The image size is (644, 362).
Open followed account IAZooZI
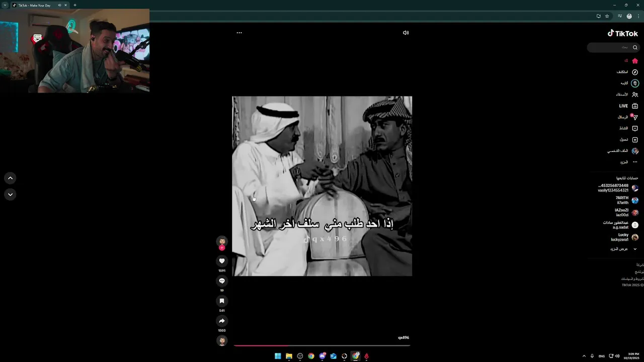point(626,212)
